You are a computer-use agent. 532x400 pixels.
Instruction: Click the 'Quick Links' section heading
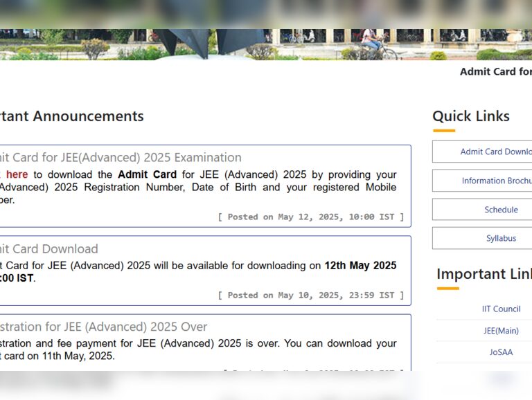471,116
